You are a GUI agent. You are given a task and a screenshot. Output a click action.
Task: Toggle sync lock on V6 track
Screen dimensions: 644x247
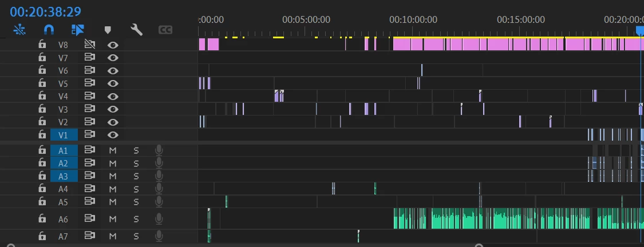pos(89,70)
